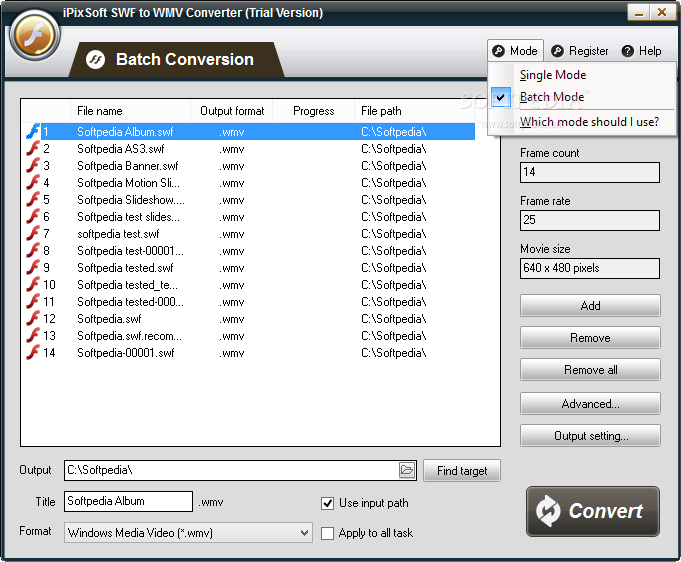
Task: Select file Softpedia tested.swf
Action: click(125, 268)
